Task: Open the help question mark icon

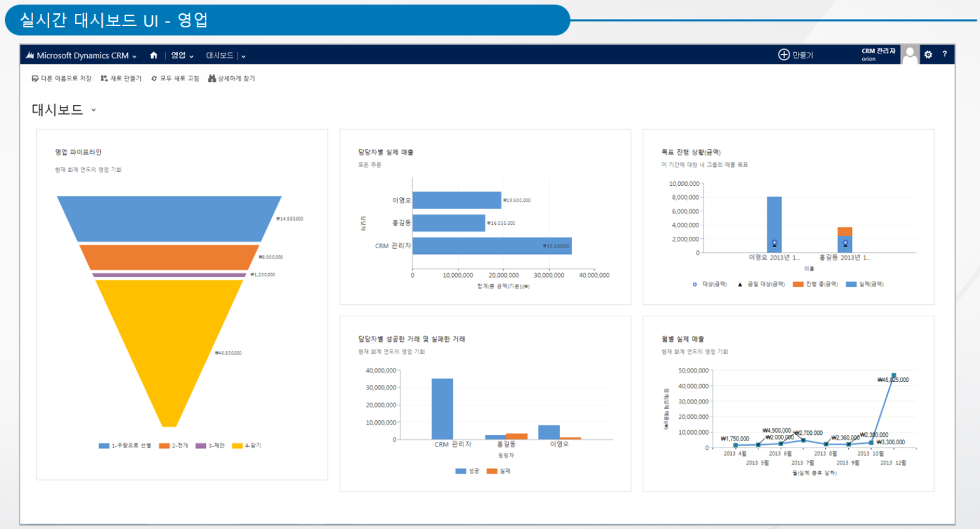Action: [x=944, y=54]
